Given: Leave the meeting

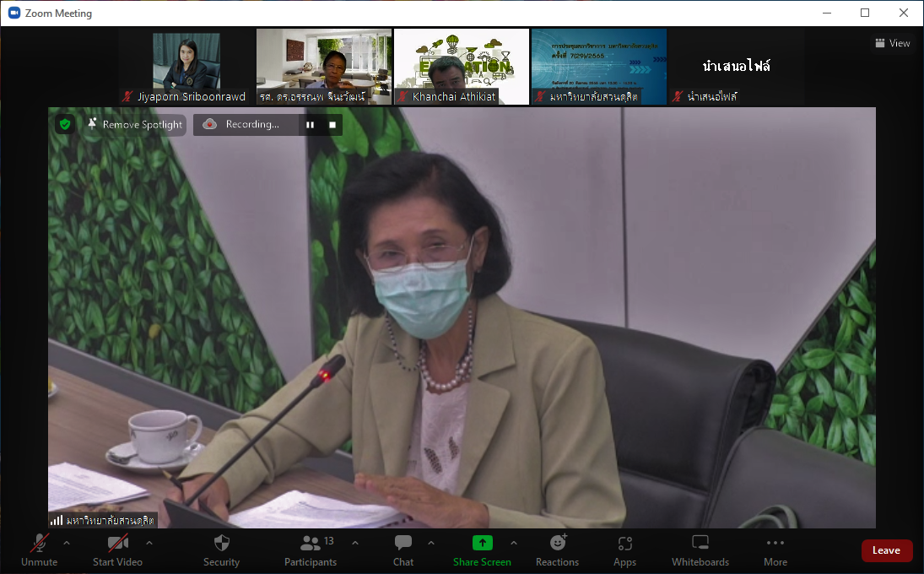Looking at the screenshot, I should click(x=886, y=550).
